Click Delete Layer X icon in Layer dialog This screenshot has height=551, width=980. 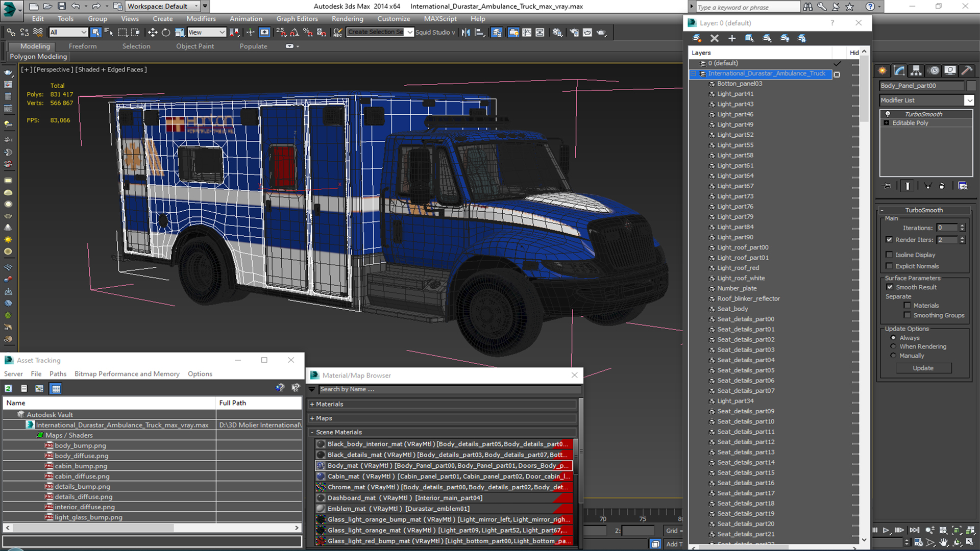714,38
